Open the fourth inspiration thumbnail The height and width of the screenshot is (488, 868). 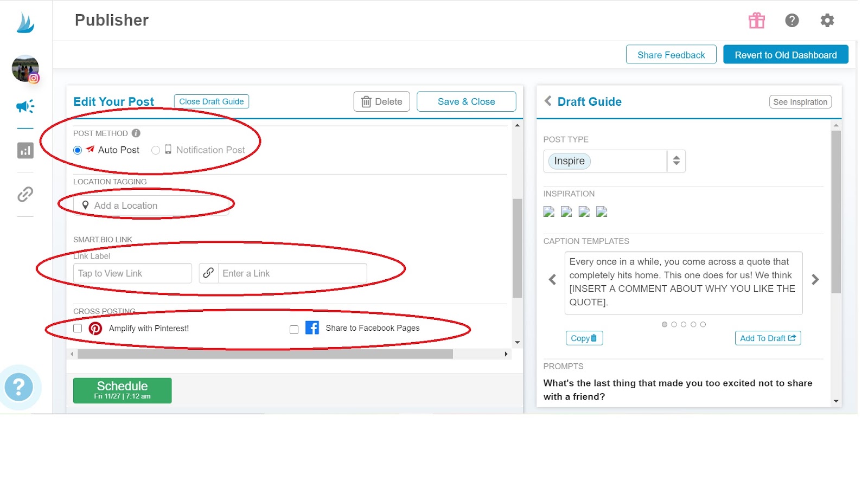coord(602,211)
